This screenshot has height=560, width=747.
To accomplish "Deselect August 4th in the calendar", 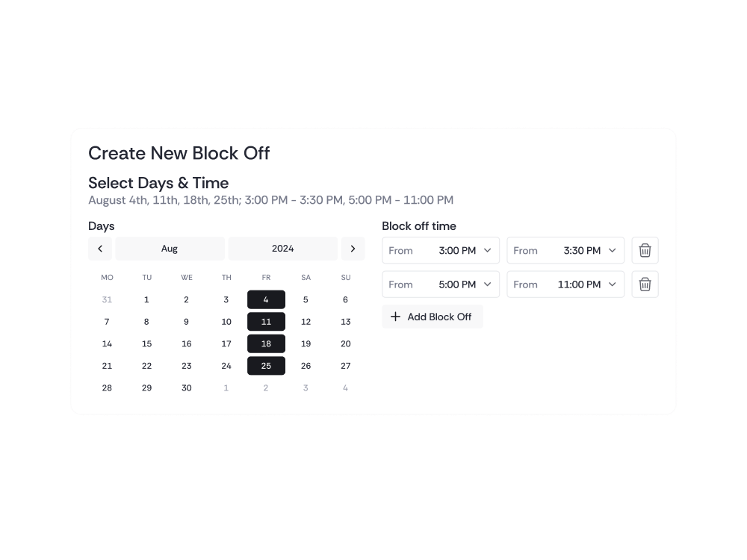I will pyautogui.click(x=266, y=299).
